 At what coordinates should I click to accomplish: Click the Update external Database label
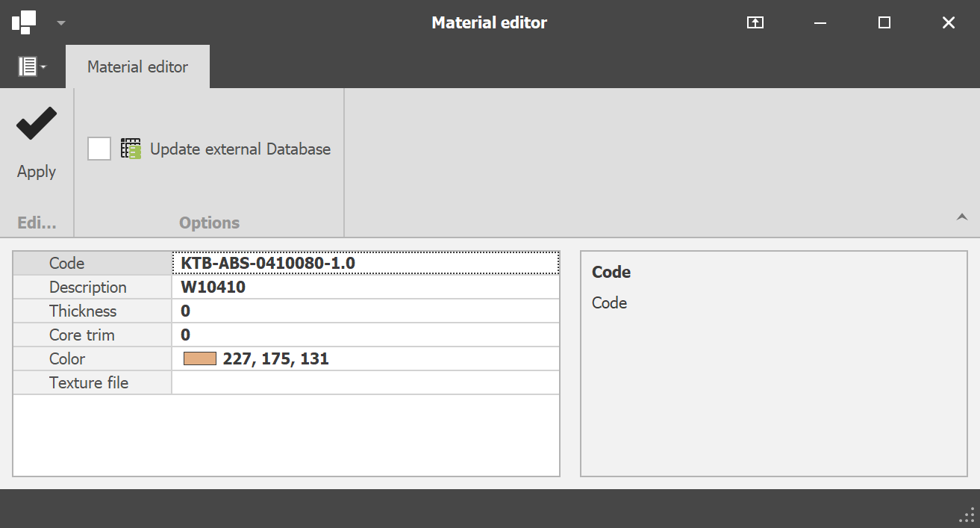pyautogui.click(x=240, y=149)
